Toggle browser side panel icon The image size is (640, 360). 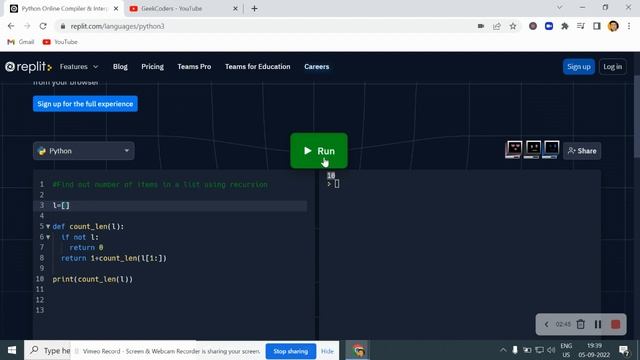click(597, 26)
